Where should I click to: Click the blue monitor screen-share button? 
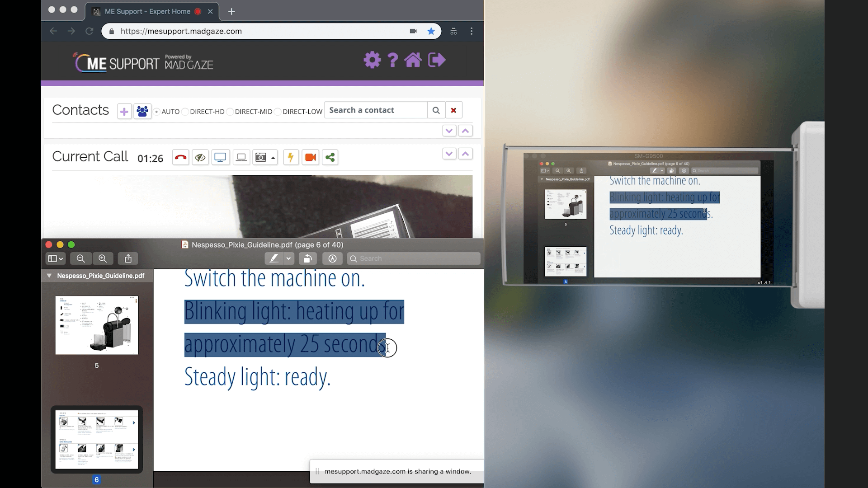[x=220, y=157]
